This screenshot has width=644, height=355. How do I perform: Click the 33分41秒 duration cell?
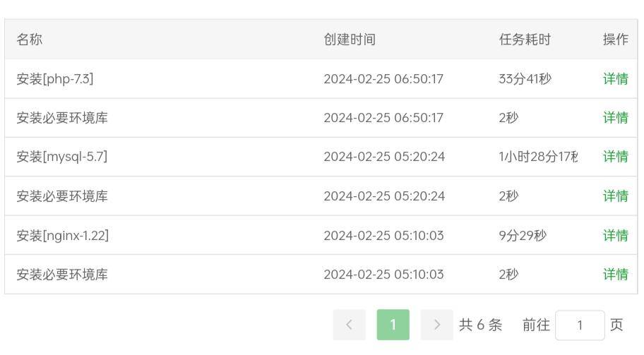click(x=525, y=78)
